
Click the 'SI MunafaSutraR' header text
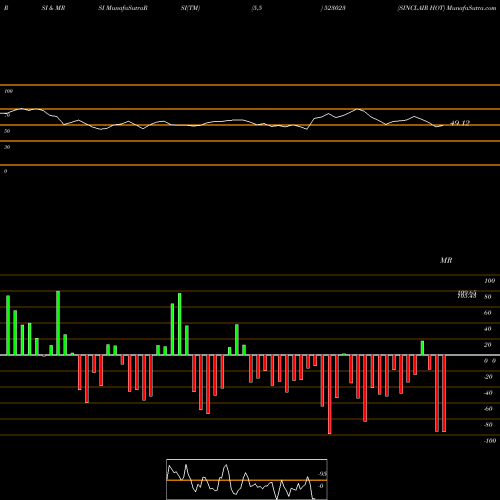[123, 8]
